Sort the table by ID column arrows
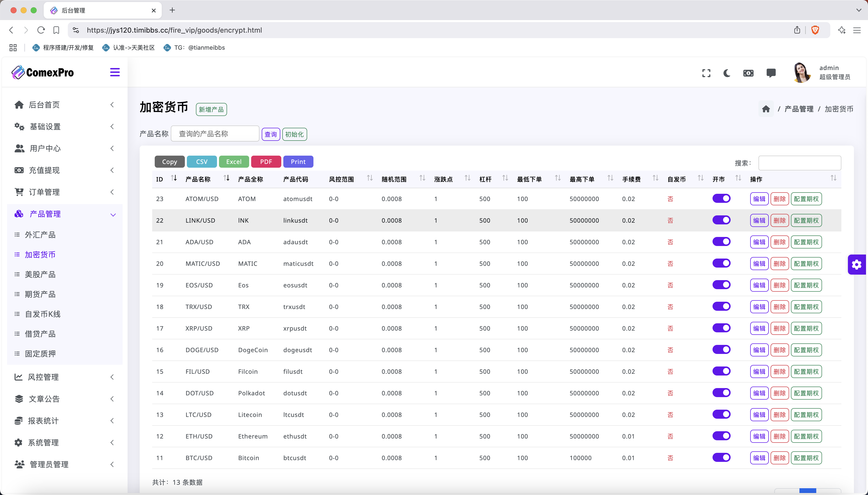This screenshot has width=868, height=495. 174,178
